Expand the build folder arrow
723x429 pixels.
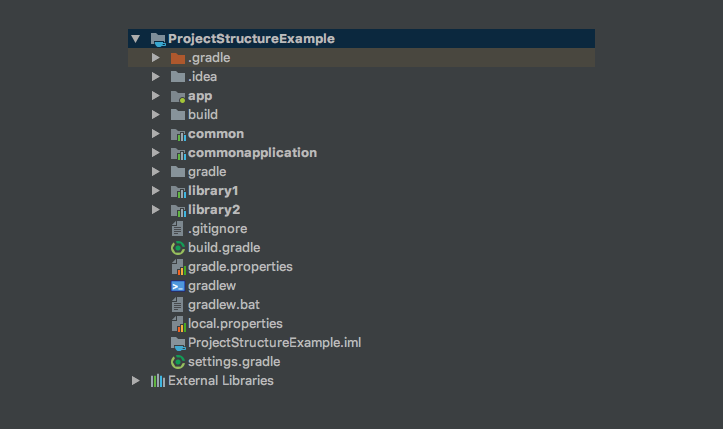tap(156, 114)
